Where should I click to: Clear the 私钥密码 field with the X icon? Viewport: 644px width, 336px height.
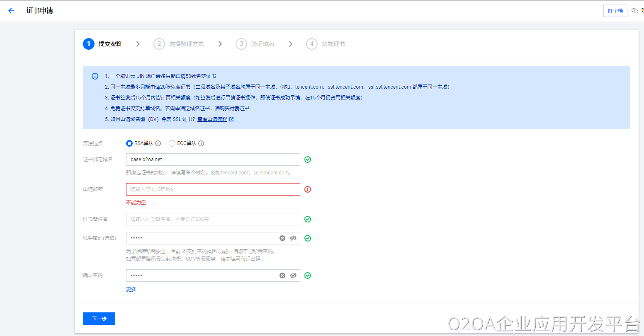[282, 238]
